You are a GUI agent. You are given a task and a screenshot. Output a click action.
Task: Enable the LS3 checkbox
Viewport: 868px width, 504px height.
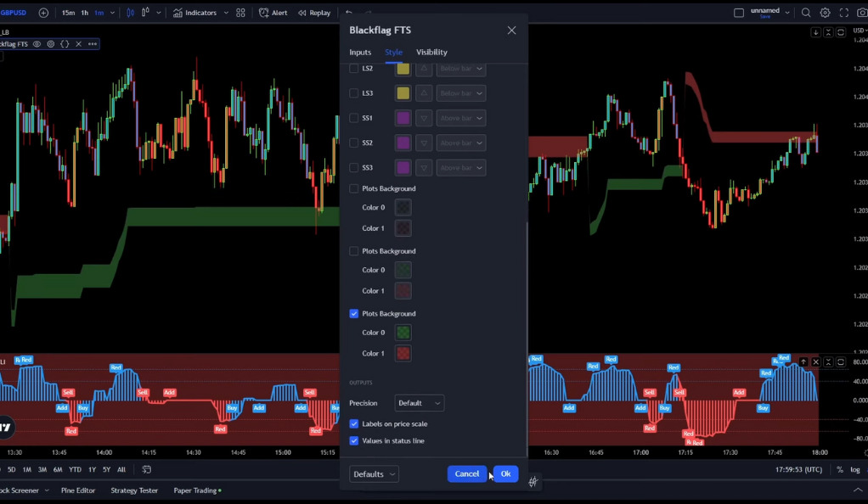(x=353, y=93)
